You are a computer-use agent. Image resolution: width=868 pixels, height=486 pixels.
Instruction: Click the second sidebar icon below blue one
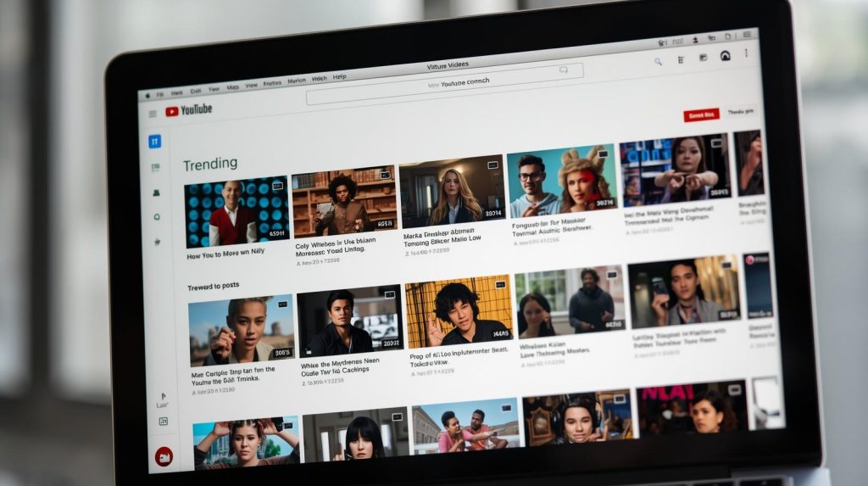tap(156, 167)
